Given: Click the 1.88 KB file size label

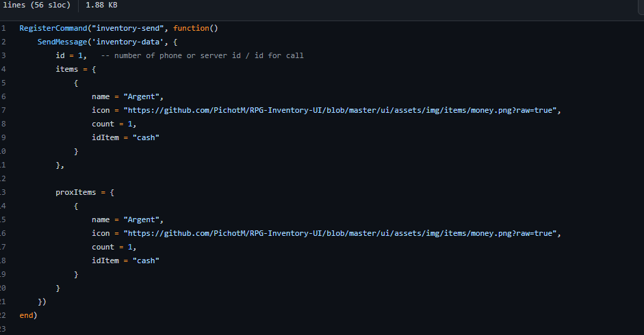Looking at the screenshot, I should (101, 5).
